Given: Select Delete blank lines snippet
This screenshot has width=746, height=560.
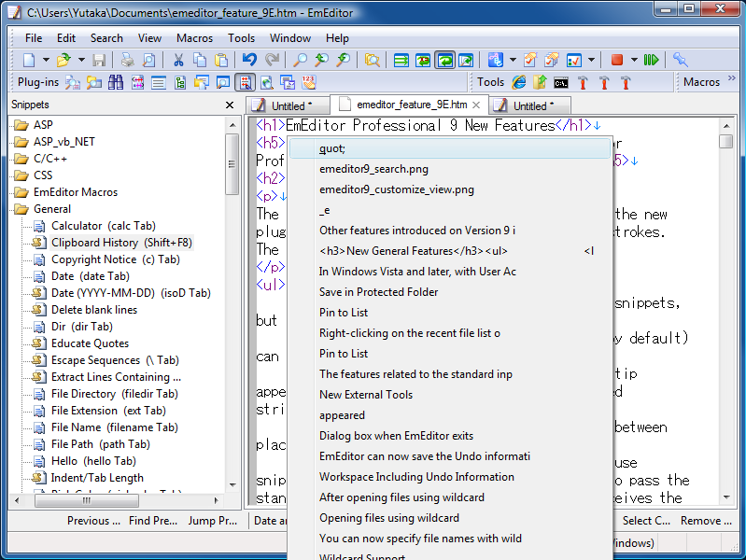Looking at the screenshot, I should click(94, 310).
